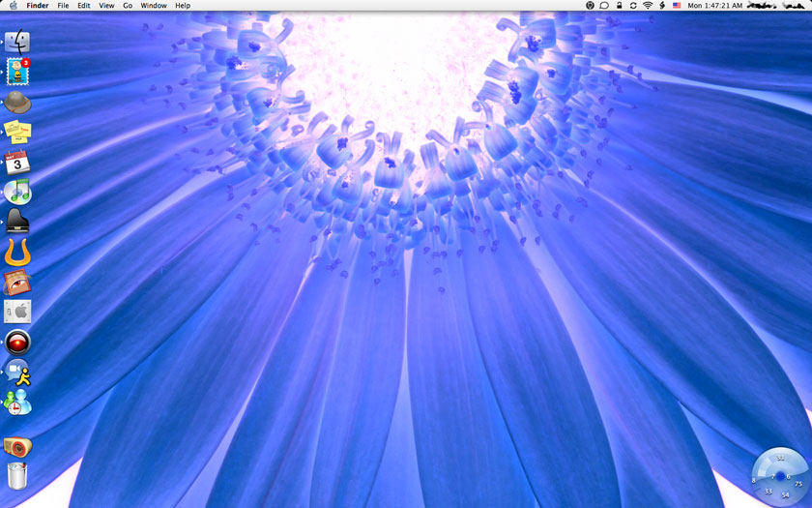
Task: Open the sync arrows menu bar item
Action: click(x=633, y=5)
